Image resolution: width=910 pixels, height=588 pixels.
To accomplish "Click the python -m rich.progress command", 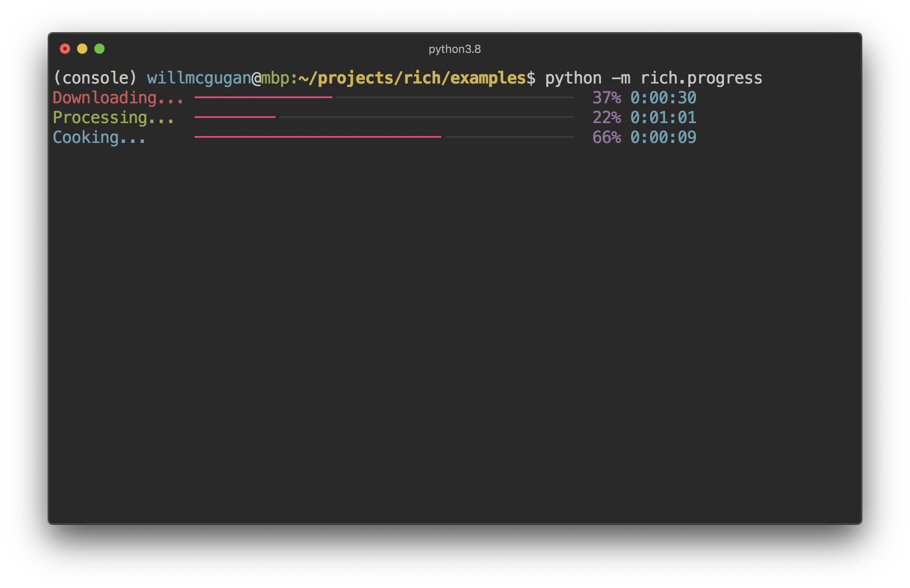I will (653, 78).
